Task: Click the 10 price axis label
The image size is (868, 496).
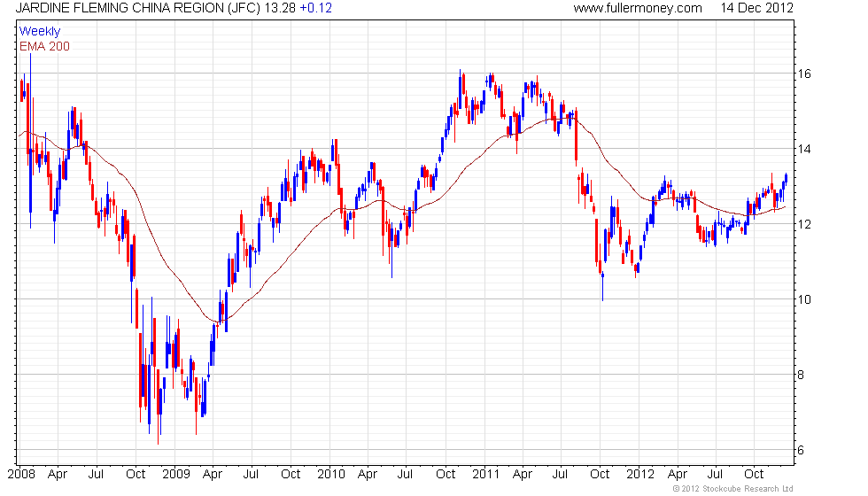Action: point(804,299)
